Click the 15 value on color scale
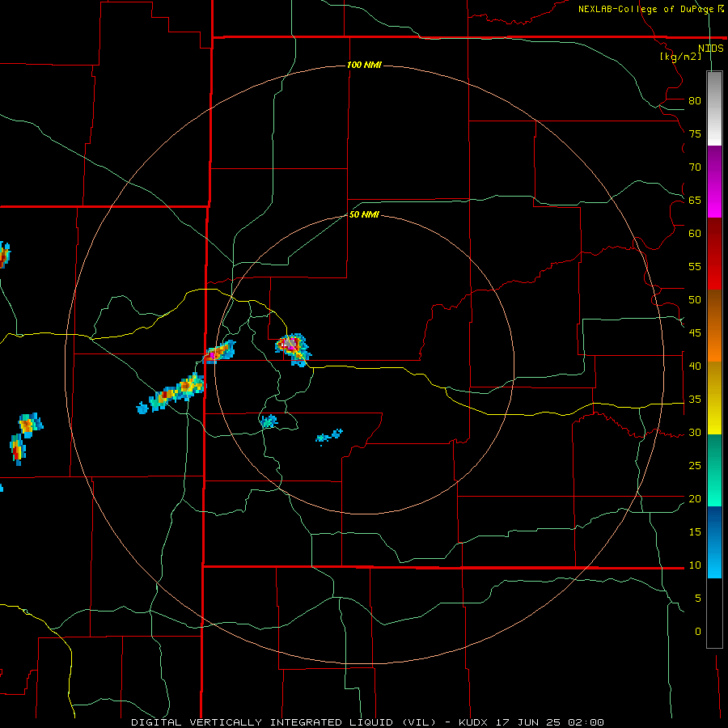The width and height of the screenshot is (728, 728). click(695, 532)
